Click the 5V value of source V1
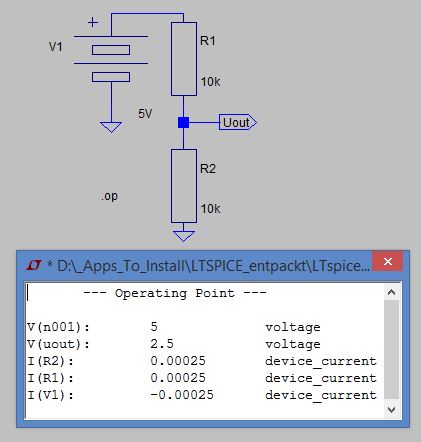 click(x=145, y=114)
